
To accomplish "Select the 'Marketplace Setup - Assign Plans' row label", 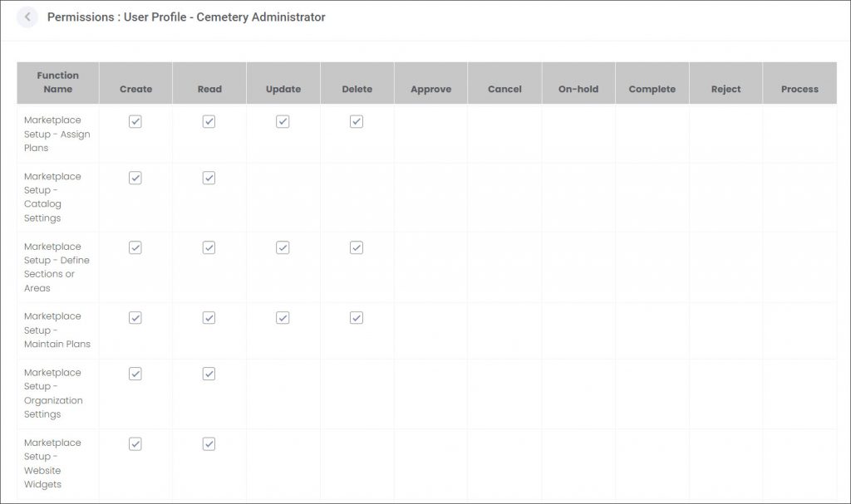I will pos(57,134).
